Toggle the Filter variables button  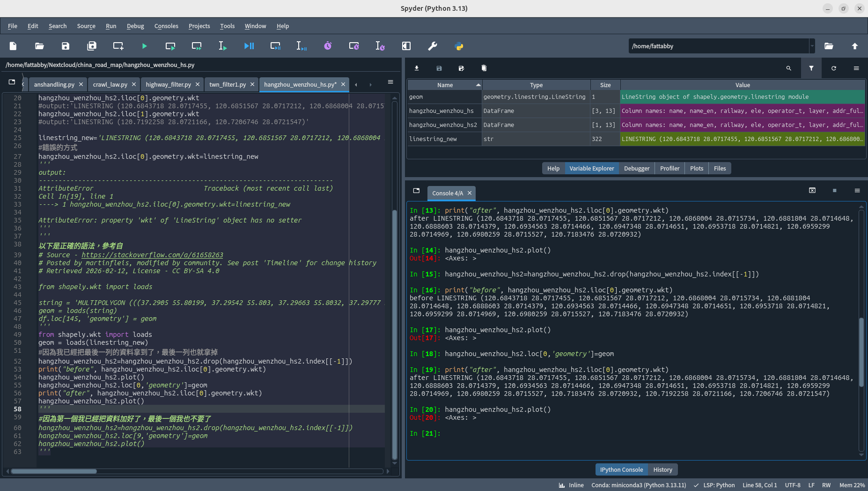tap(811, 68)
